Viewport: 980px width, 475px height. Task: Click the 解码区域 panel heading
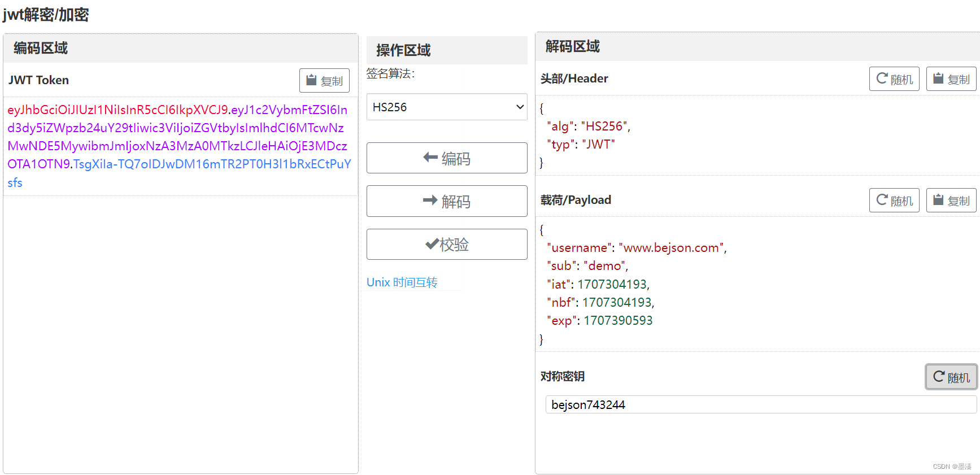click(573, 46)
